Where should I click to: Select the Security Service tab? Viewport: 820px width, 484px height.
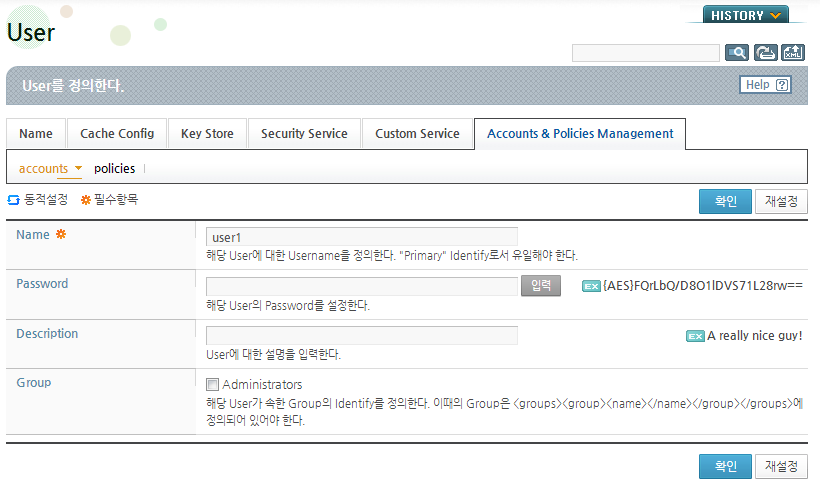click(304, 134)
